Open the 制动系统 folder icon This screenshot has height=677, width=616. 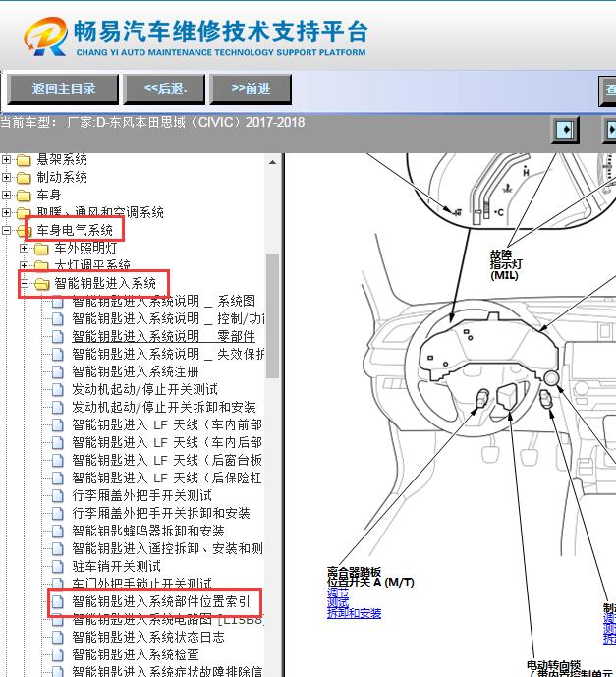24,178
